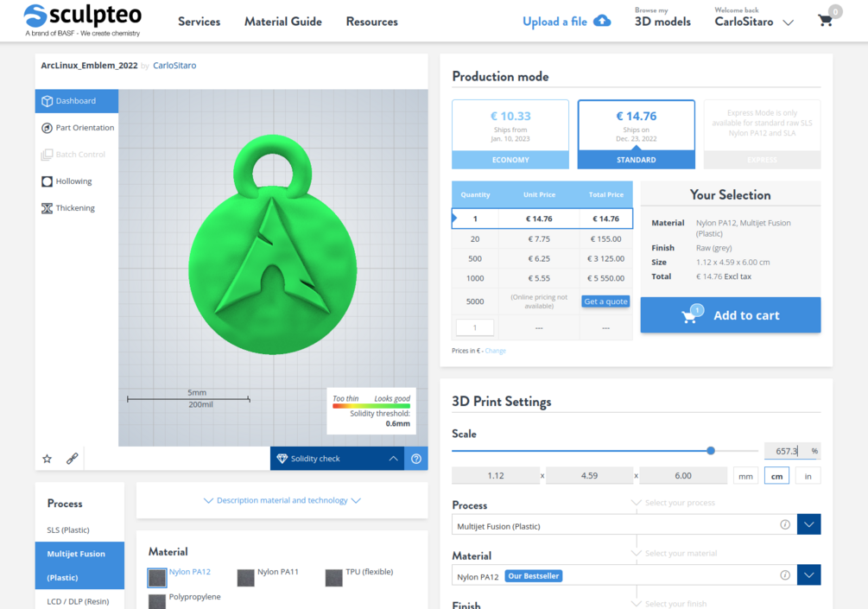The height and width of the screenshot is (609, 868).
Task: Click the favorite star icon
Action: click(x=47, y=459)
